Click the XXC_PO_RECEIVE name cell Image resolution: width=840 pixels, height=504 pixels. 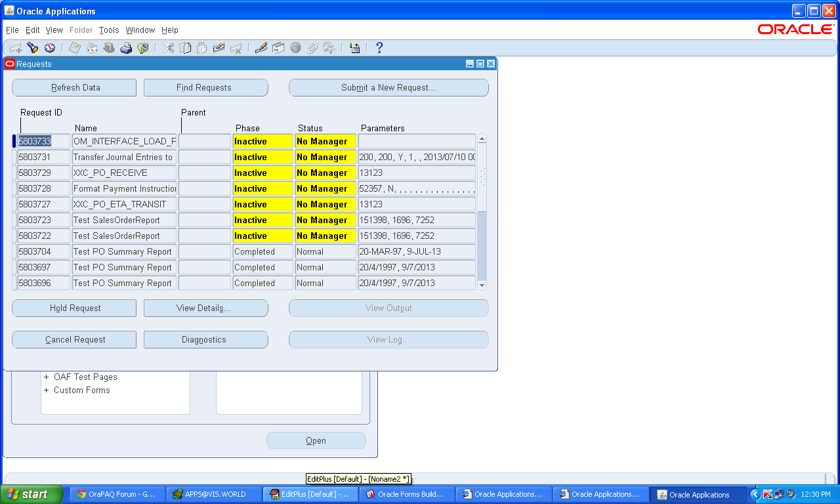pos(124,173)
